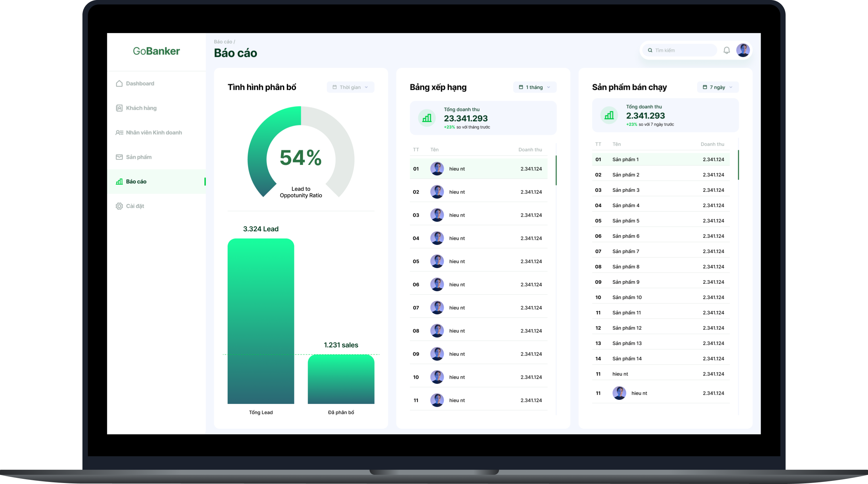Click the Nhân viên Kinh doanh icon
Viewport: 868px width, 484px height.
(119, 132)
